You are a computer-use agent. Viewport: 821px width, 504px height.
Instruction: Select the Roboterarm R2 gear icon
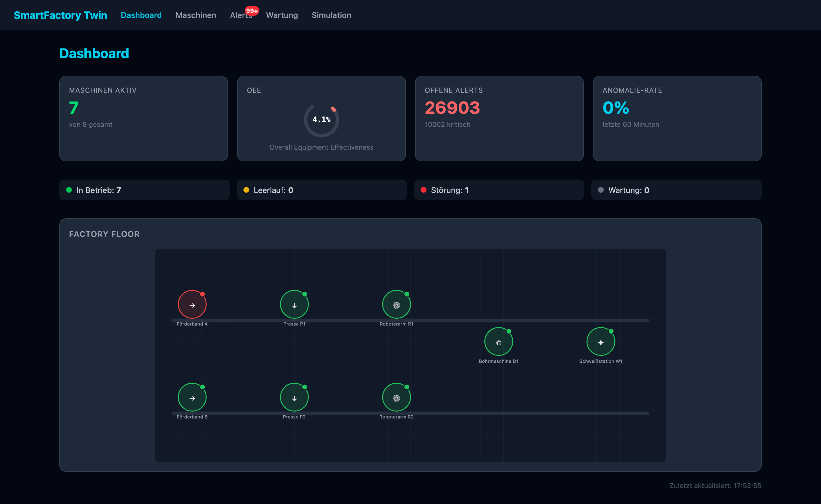pyautogui.click(x=396, y=398)
